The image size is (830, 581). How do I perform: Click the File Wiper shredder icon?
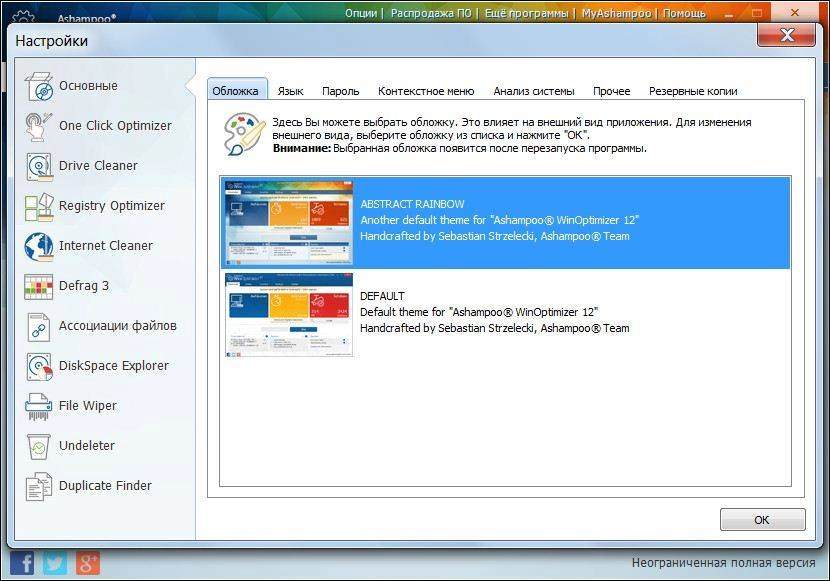(x=39, y=406)
